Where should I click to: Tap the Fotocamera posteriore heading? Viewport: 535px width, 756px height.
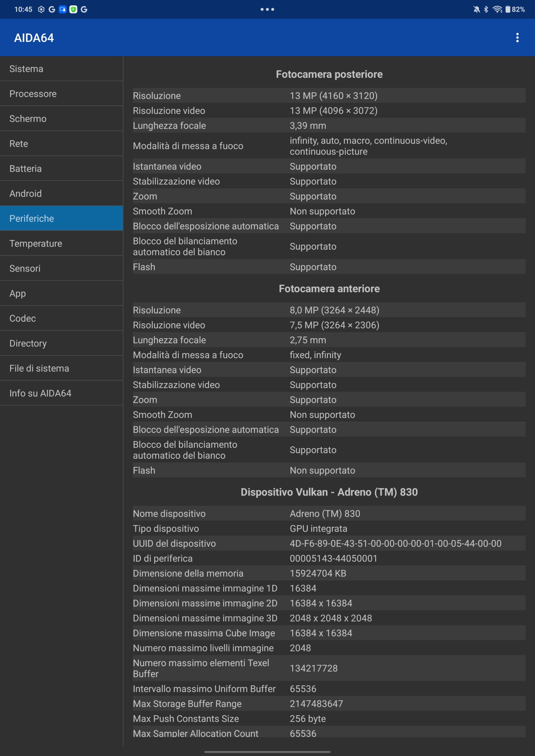[x=329, y=74]
